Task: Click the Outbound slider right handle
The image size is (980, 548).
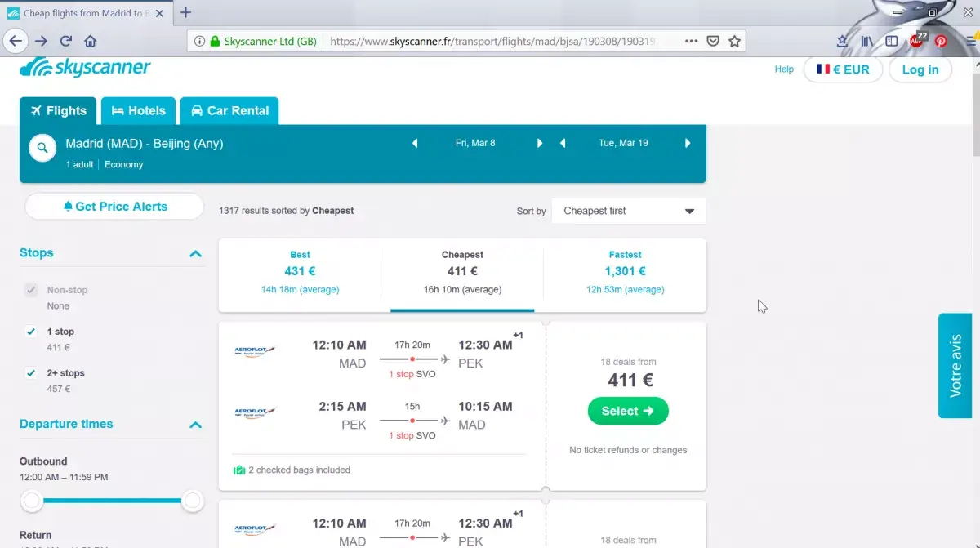Action: (193, 501)
